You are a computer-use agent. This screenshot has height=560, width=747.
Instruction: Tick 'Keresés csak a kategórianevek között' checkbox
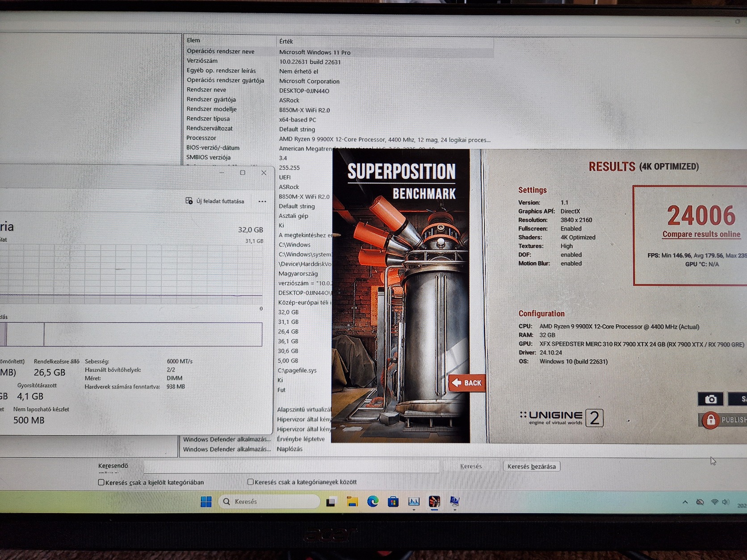click(251, 482)
